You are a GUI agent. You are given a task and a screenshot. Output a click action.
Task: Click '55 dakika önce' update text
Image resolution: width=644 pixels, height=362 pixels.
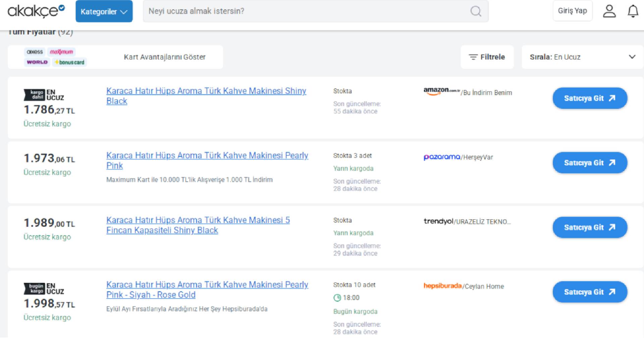pyautogui.click(x=355, y=111)
